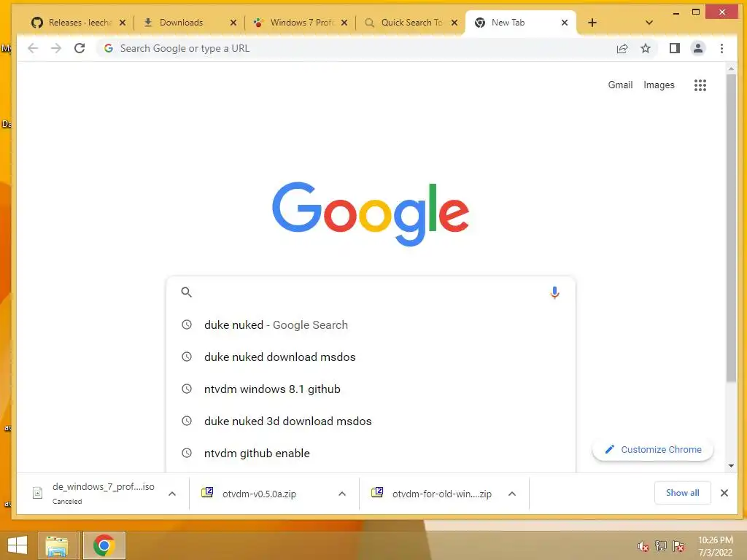Click Customize Chrome button
The width and height of the screenshot is (747, 560).
653,449
